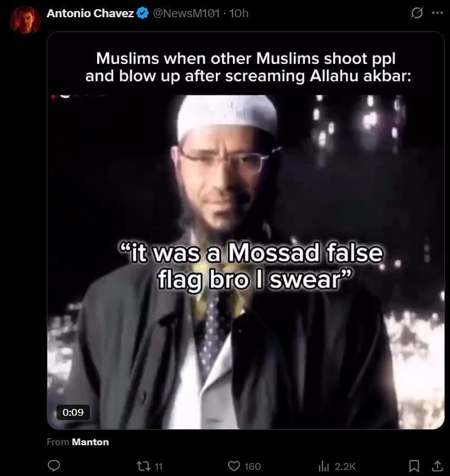The height and width of the screenshot is (476, 450).
Task: Open the view analytics bar-chart icon
Action: pos(324,466)
